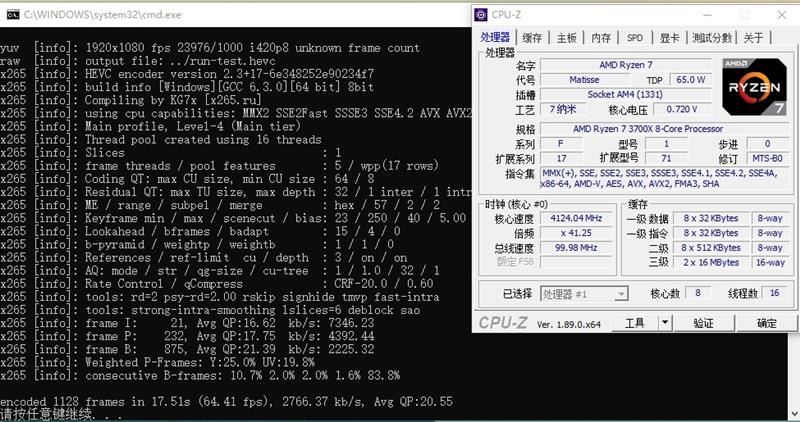Click the 'frame I:' stats line in cmd
The height and width of the screenshot is (422, 800).
pyautogui.click(x=187, y=323)
